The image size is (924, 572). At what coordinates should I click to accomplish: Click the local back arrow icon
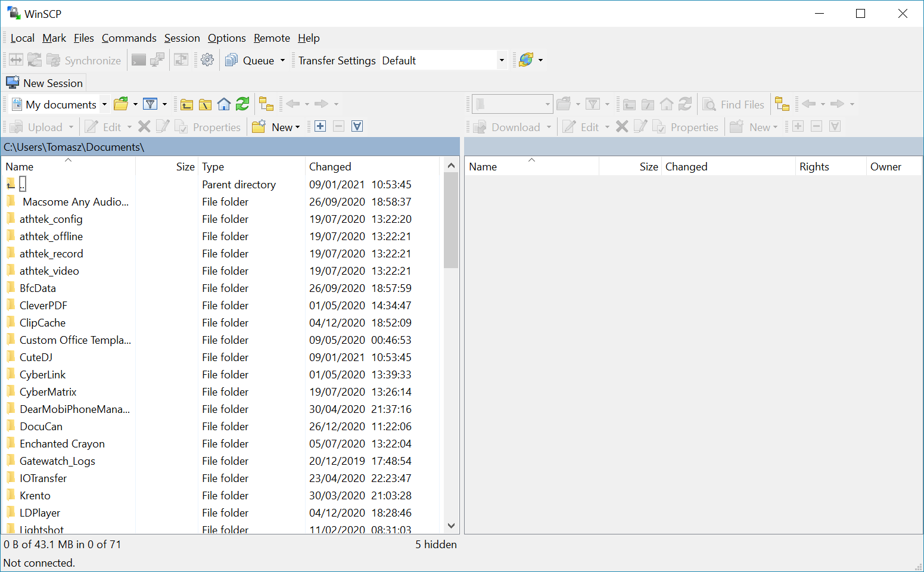point(293,104)
